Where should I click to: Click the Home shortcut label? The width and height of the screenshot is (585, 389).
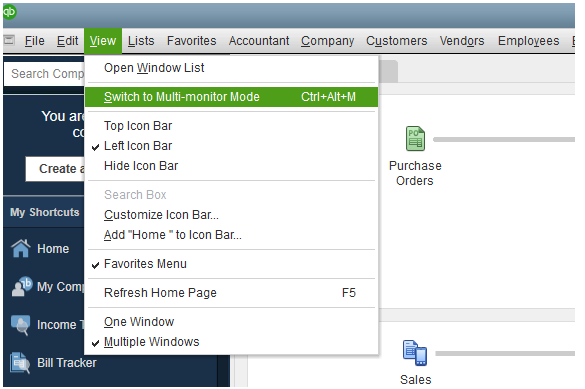(x=53, y=249)
